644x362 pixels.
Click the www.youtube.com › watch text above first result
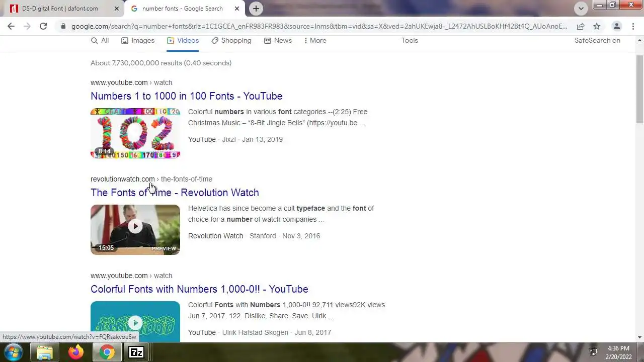pos(131,82)
